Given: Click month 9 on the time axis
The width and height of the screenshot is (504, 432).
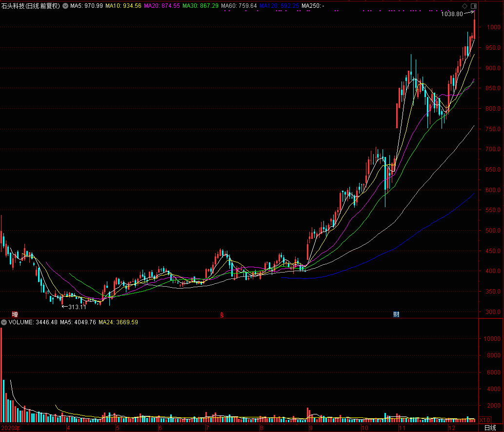Looking at the screenshot, I should point(310,428).
